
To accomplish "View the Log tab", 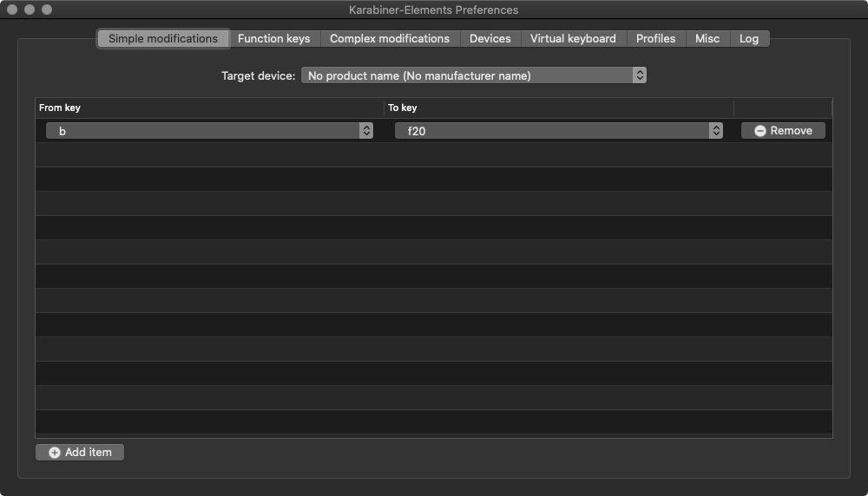I will [x=749, y=39].
